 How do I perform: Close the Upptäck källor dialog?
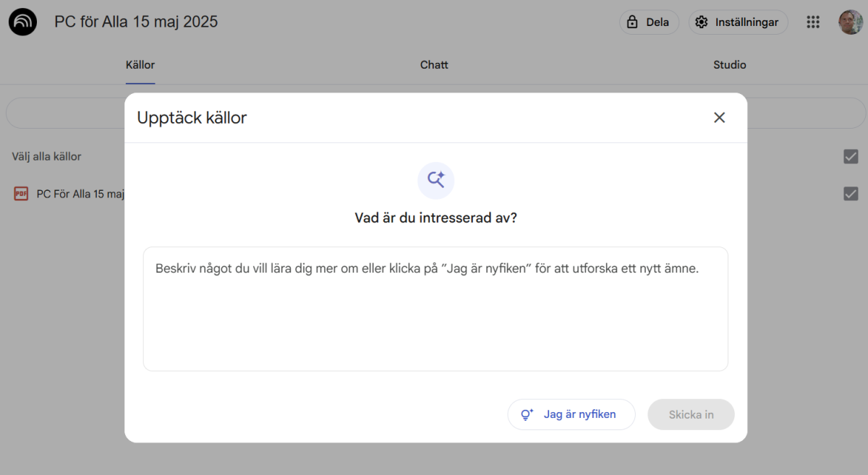pos(719,118)
